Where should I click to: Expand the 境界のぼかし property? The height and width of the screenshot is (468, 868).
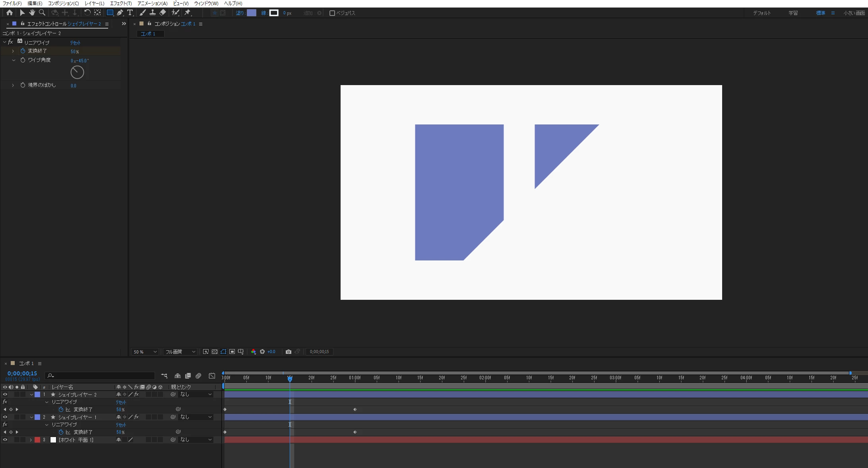coord(13,85)
